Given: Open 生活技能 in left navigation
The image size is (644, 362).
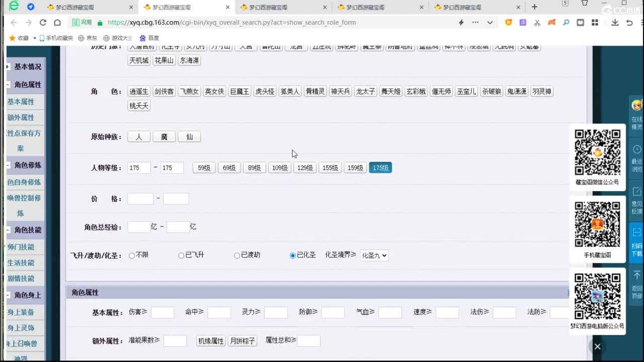Looking at the screenshot, I should point(21,262).
